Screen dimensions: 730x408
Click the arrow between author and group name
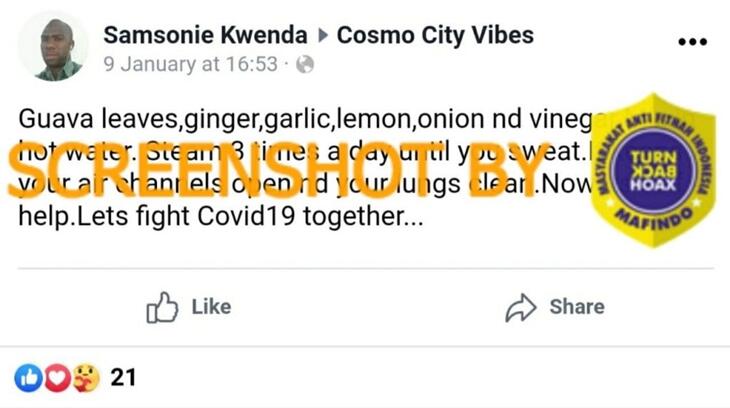pyautogui.click(x=323, y=36)
